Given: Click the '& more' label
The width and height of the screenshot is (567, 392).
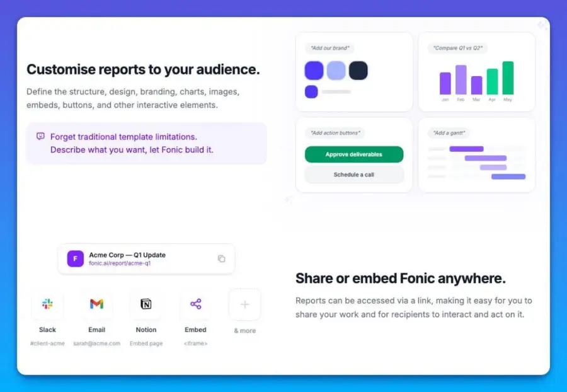Looking at the screenshot, I should [245, 330].
